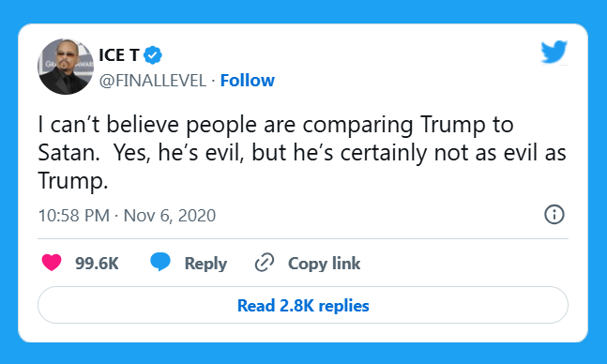Click the blue reply speech bubble icon
This screenshot has height=364, width=607.
[160, 262]
